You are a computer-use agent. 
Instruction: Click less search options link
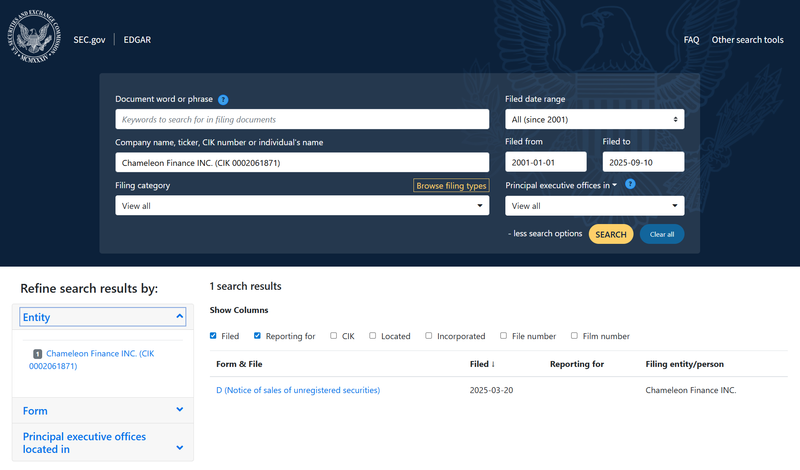click(545, 234)
